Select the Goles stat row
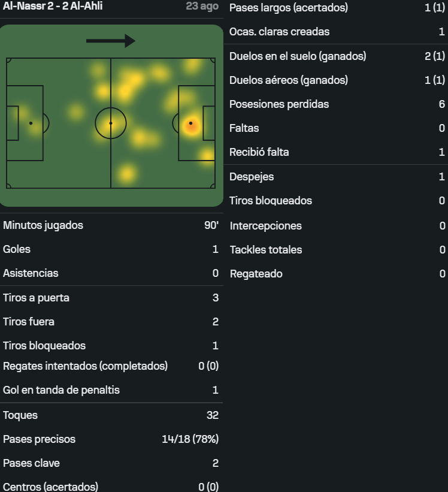Screen dimensions: 448x492 pyautogui.click(x=111, y=249)
